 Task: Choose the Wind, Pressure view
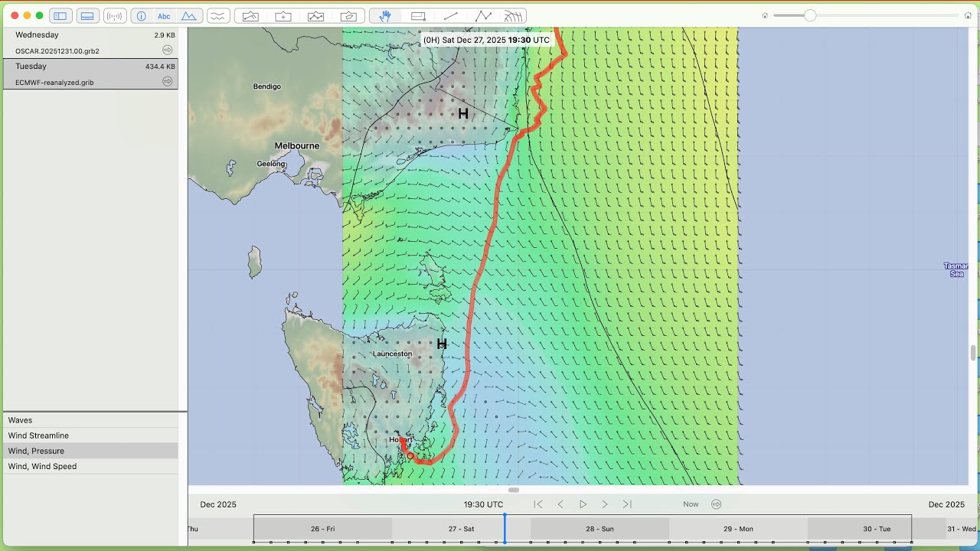click(90, 451)
